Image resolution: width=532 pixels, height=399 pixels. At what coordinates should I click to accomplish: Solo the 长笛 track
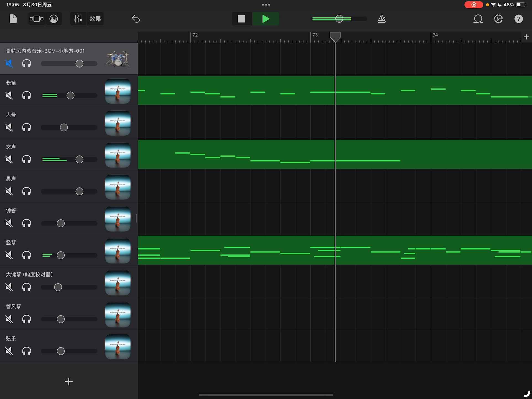point(27,96)
